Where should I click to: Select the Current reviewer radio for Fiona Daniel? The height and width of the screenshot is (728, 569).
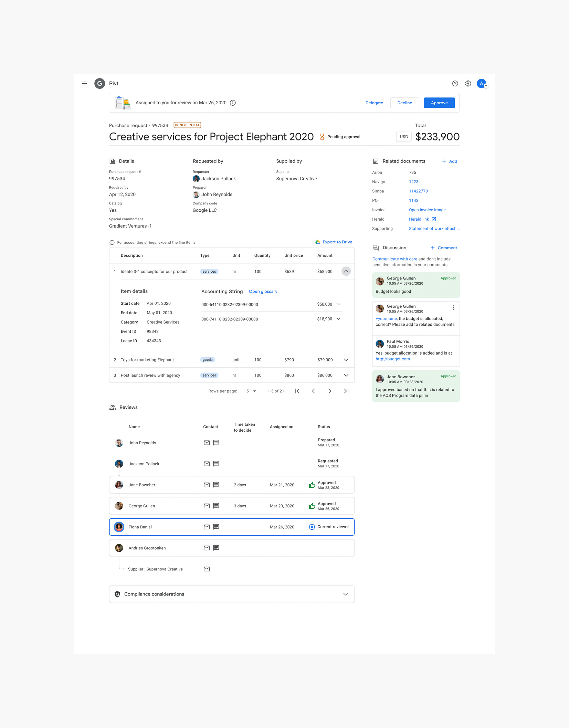pyautogui.click(x=312, y=527)
